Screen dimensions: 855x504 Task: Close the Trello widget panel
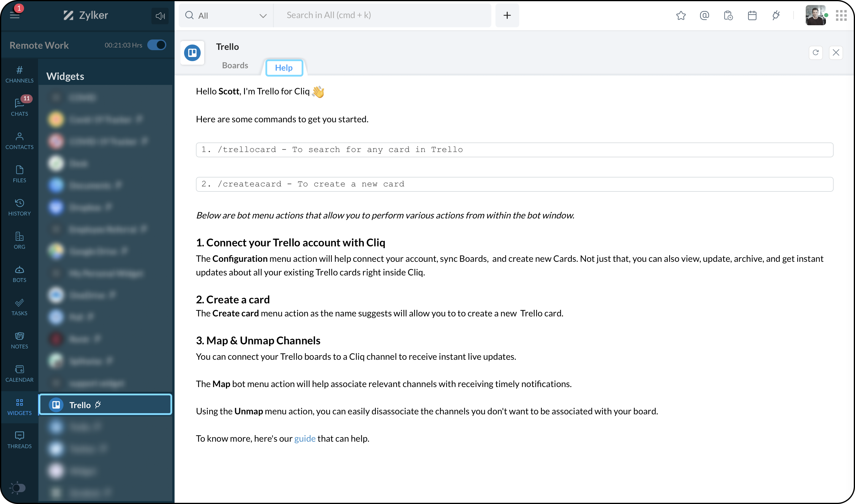(x=836, y=53)
